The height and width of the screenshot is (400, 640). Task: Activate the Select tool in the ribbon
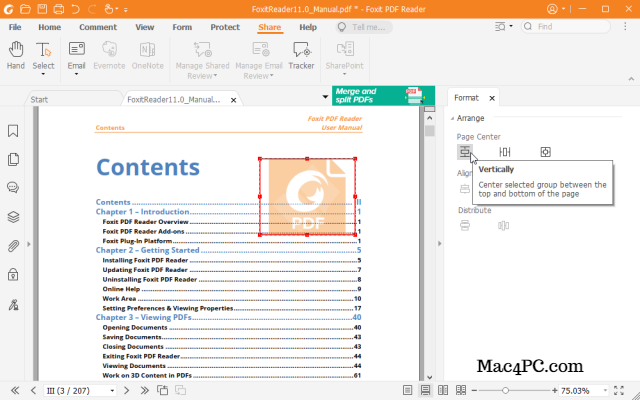tap(43, 55)
